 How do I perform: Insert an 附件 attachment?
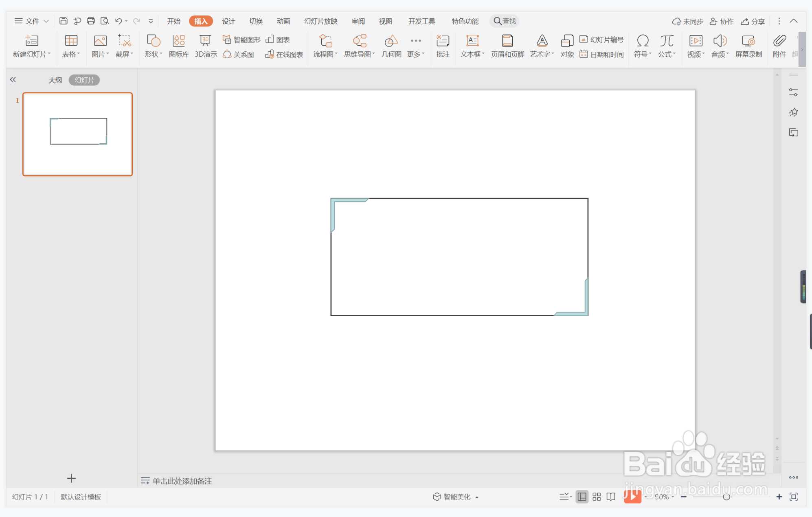pos(779,45)
